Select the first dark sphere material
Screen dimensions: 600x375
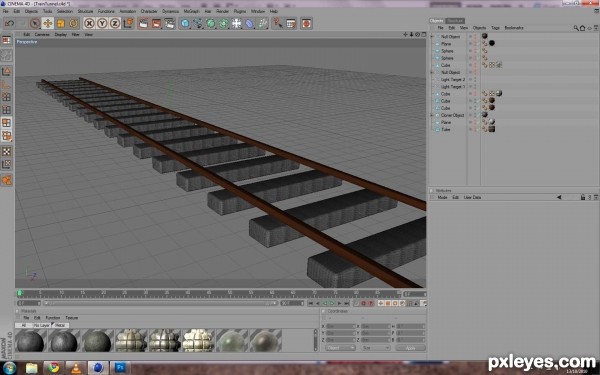click(x=30, y=340)
